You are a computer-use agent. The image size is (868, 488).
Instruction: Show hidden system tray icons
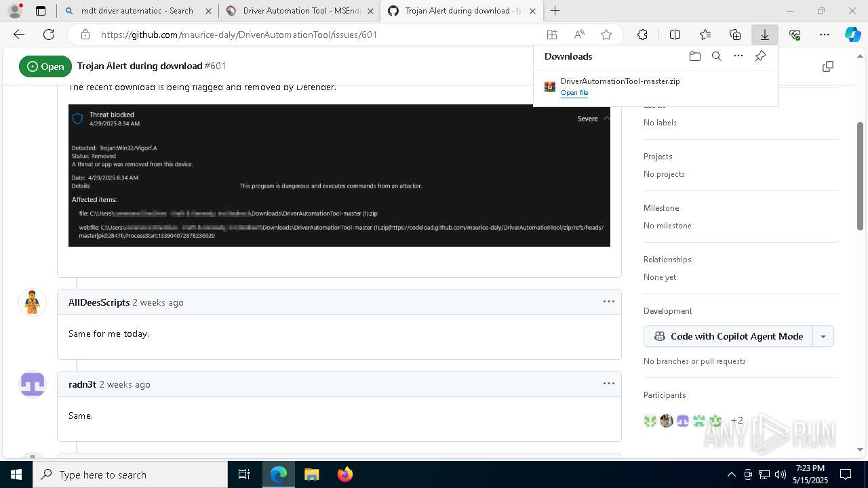731,474
